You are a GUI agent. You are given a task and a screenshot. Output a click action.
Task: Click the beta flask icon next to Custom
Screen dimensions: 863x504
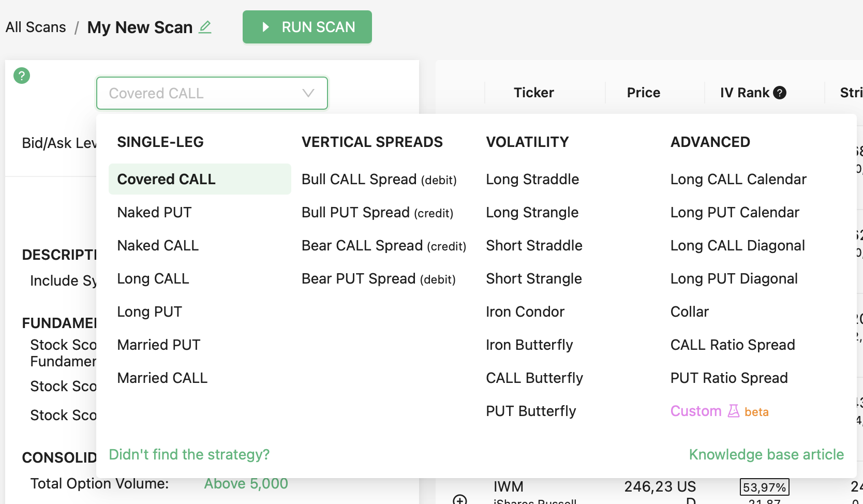point(733,411)
